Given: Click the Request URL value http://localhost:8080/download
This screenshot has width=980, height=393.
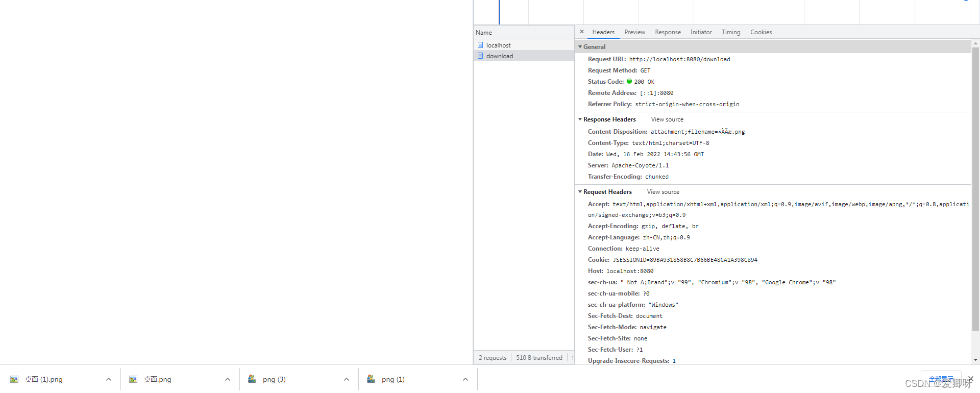Looking at the screenshot, I should click(x=679, y=59).
